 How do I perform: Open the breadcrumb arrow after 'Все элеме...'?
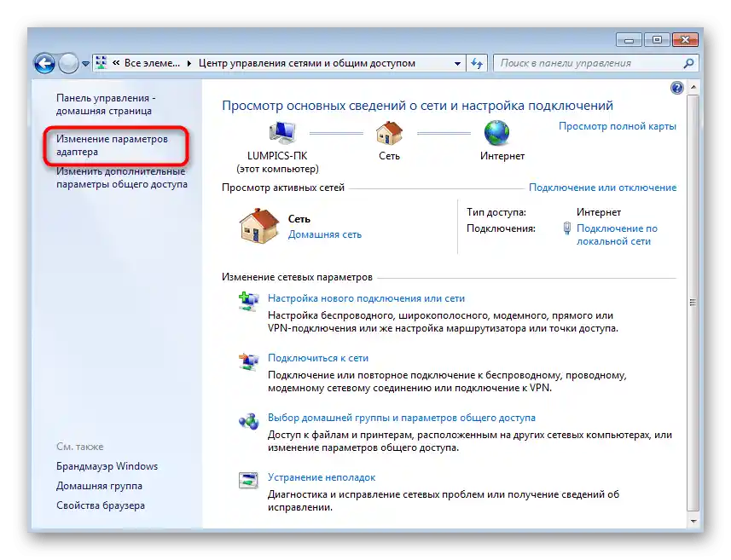tap(189, 63)
